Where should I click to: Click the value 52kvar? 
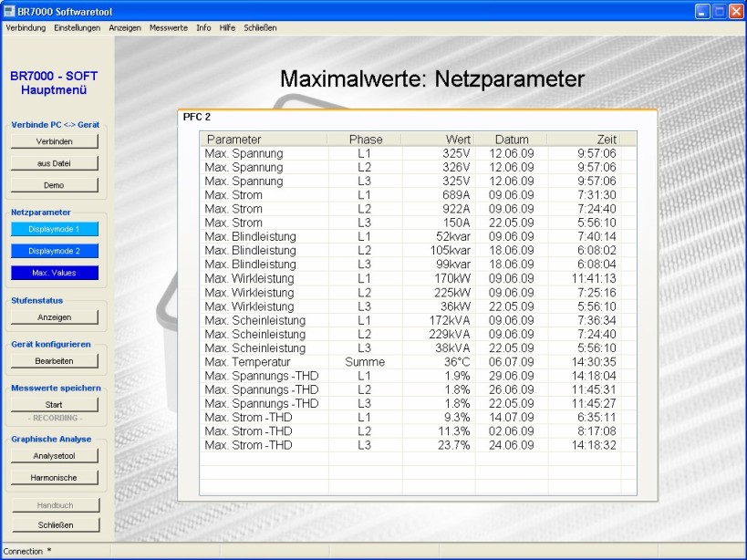tap(453, 236)
